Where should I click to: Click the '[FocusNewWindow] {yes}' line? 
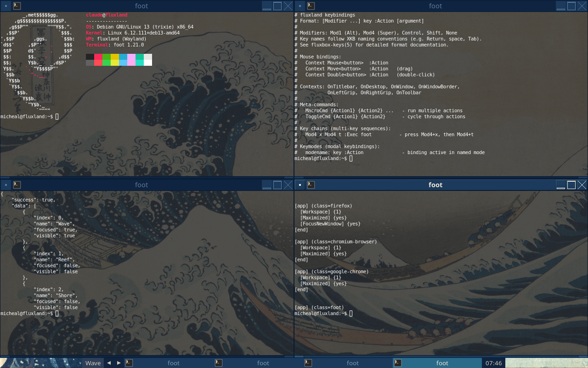click(330, 224)
